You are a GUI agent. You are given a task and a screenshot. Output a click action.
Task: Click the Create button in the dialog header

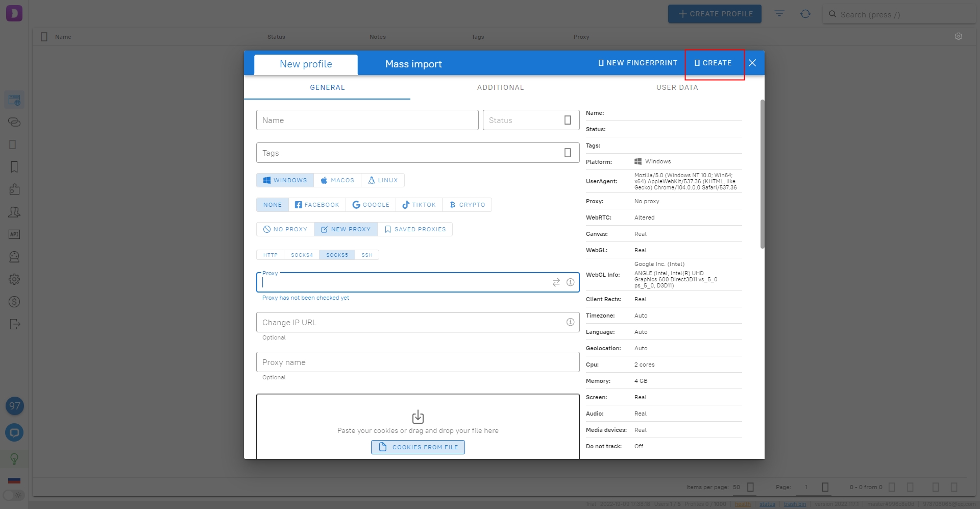pyautogui.click(x=714, y=63)
